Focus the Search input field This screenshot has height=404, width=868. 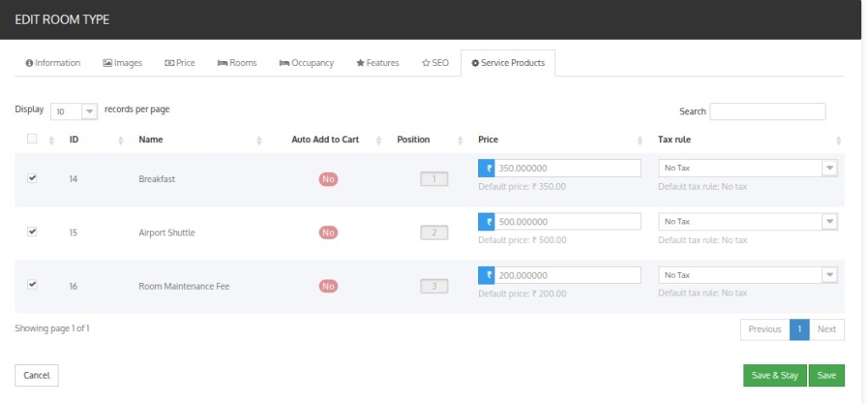(x=767, y=112)
